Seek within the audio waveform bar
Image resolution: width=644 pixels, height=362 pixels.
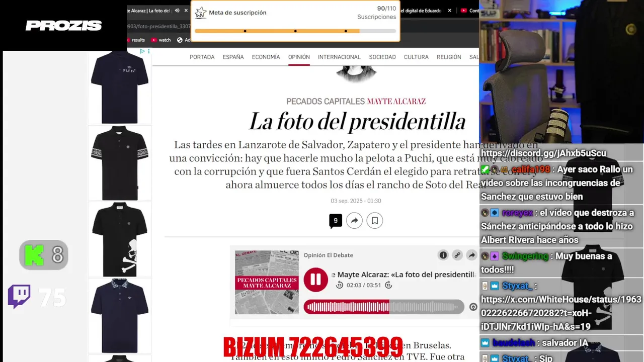pyautogui.click(x=383, y=307)
